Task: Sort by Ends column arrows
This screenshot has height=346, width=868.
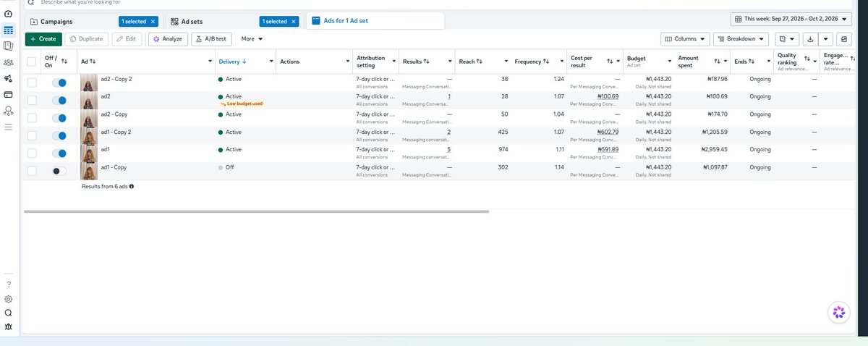Action: coord(752,62)
